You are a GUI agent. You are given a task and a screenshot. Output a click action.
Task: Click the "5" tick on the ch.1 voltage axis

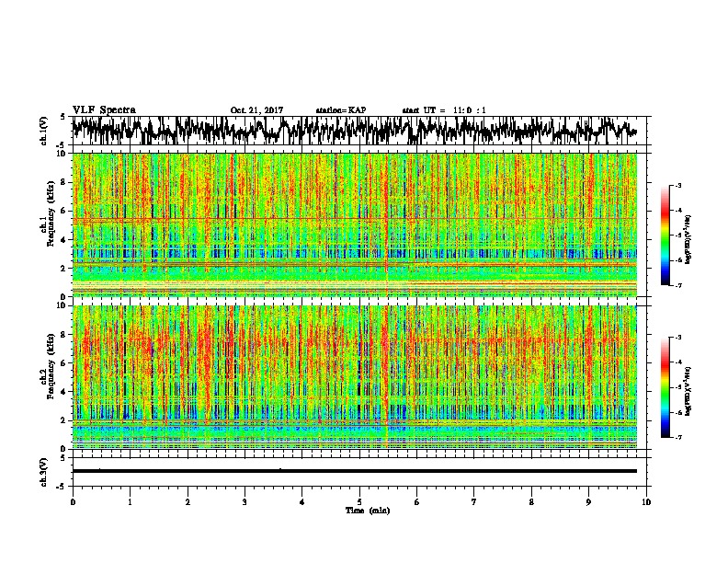click(63, 117)
